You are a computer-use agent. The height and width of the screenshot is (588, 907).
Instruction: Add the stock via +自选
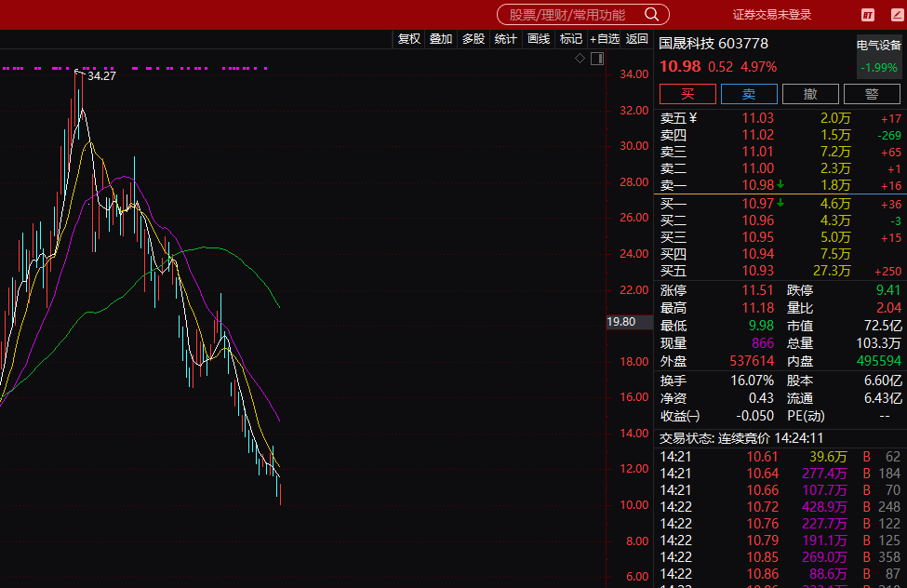coord(605,39)
